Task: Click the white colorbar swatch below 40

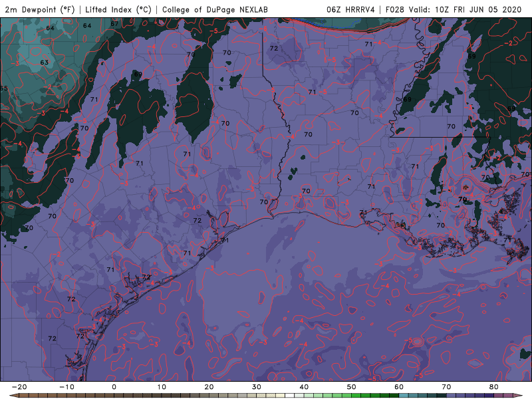Action: tap(290, 396)
